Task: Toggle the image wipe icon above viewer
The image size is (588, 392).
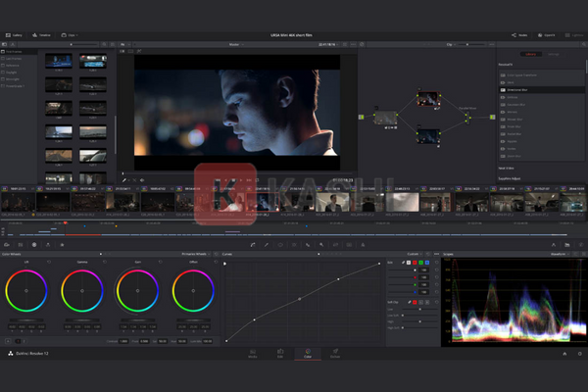Action: [x=122, y=51]
